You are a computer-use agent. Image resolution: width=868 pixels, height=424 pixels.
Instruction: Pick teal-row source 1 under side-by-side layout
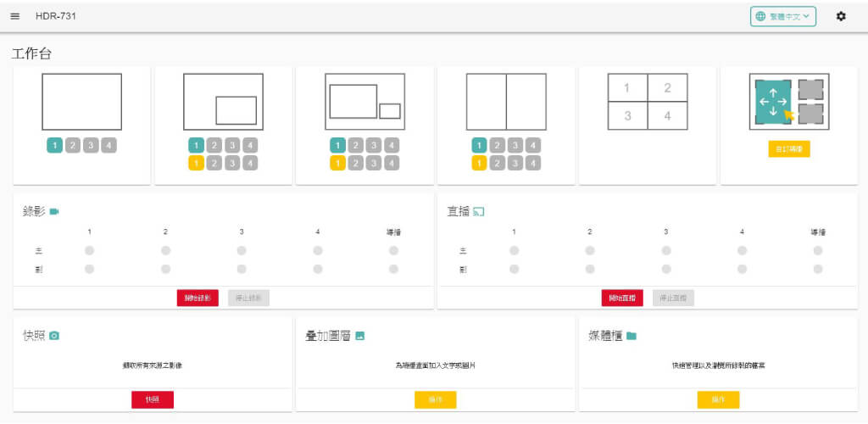479,145
